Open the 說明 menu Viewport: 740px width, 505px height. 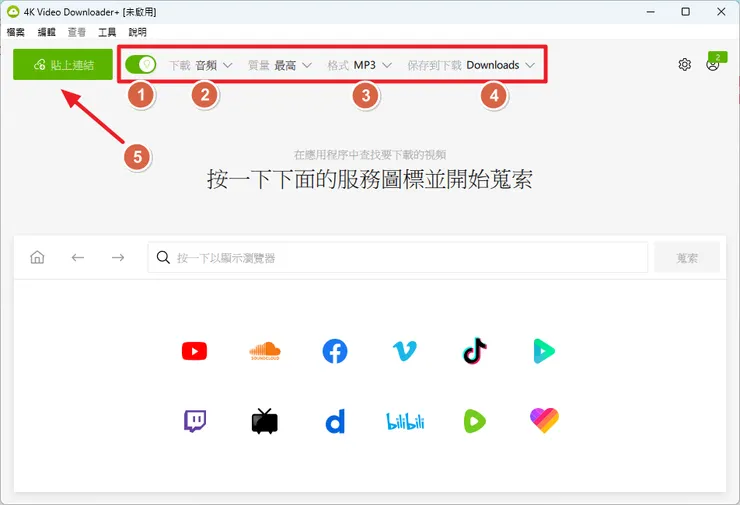(137, 32)
